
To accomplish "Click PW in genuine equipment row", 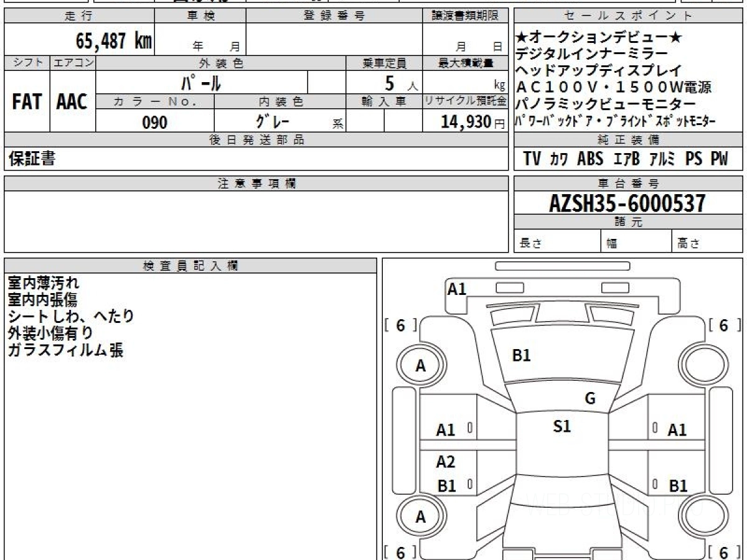I will pyautogui.click(x=719, y=159).
